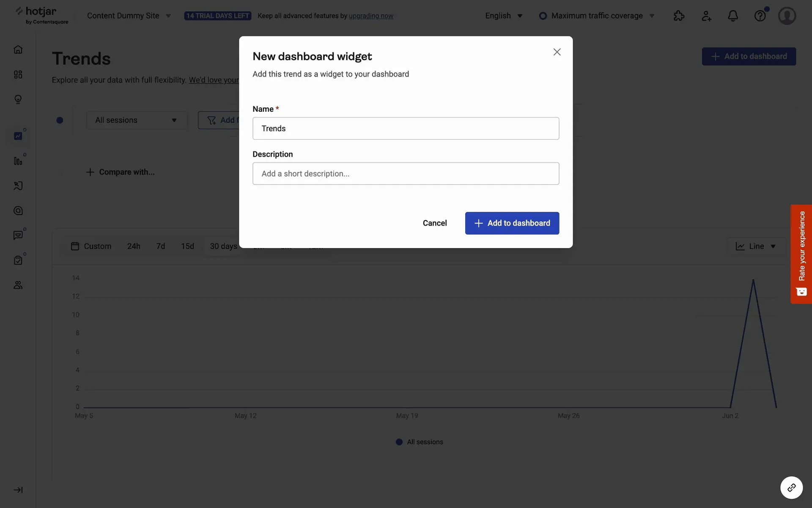This screenshot has height=508, width=812.
Task: Click the invite team member icon
Action: click(706, 16)
